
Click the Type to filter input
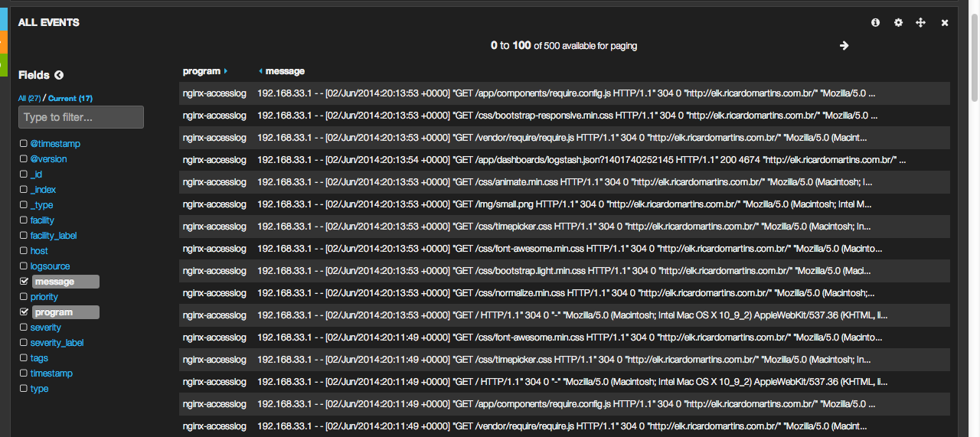click(81, 117)
